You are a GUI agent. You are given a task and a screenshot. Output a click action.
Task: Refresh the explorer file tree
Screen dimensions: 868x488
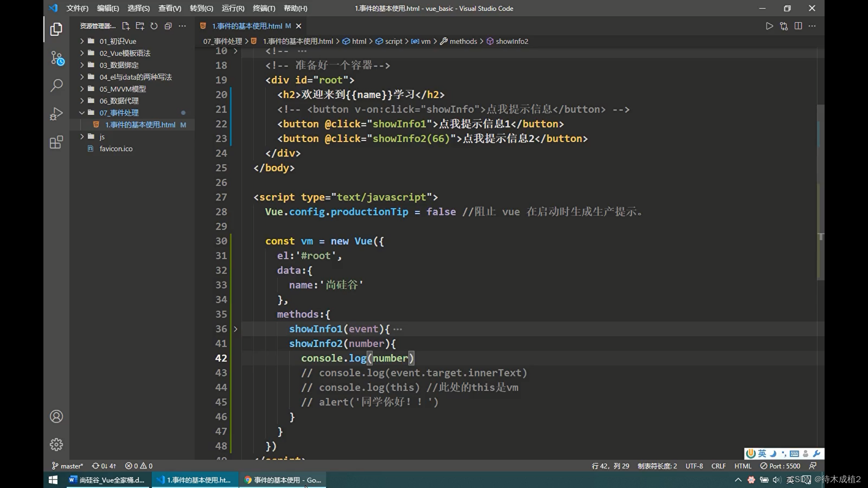(154, 26)
